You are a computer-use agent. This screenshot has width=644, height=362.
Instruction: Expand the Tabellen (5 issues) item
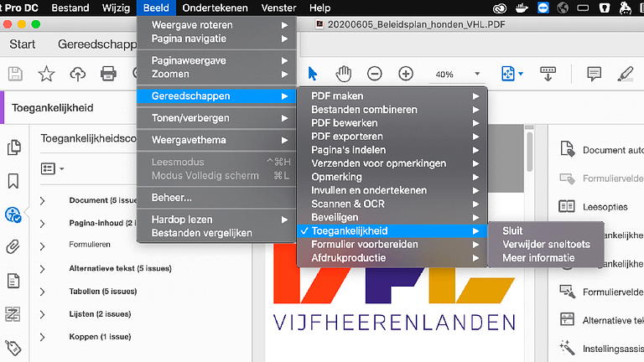(42, 292)
